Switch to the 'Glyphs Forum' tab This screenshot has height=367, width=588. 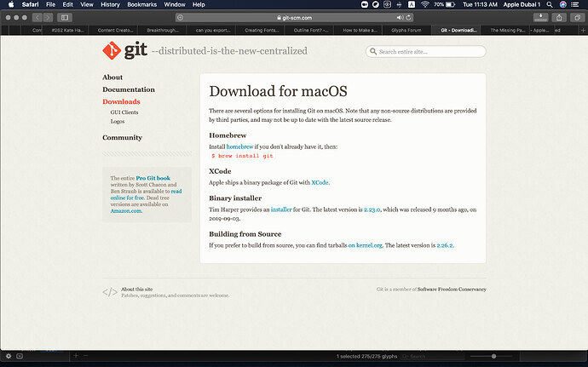click(406, 31)
